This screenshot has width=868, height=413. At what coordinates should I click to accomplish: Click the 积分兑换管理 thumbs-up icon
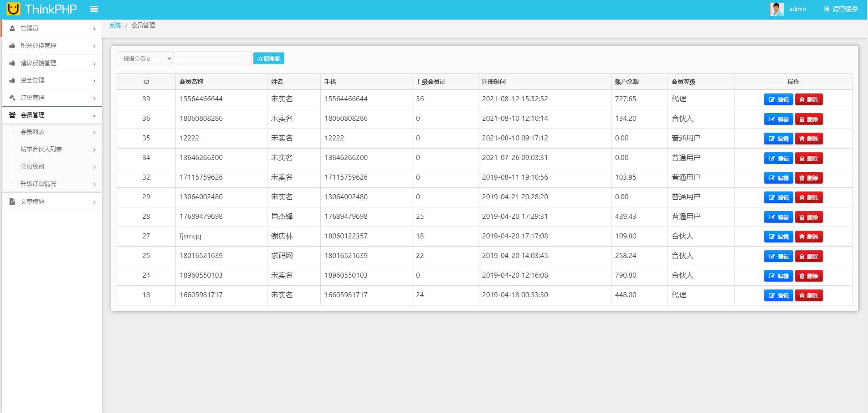click(x=12, y=46)
